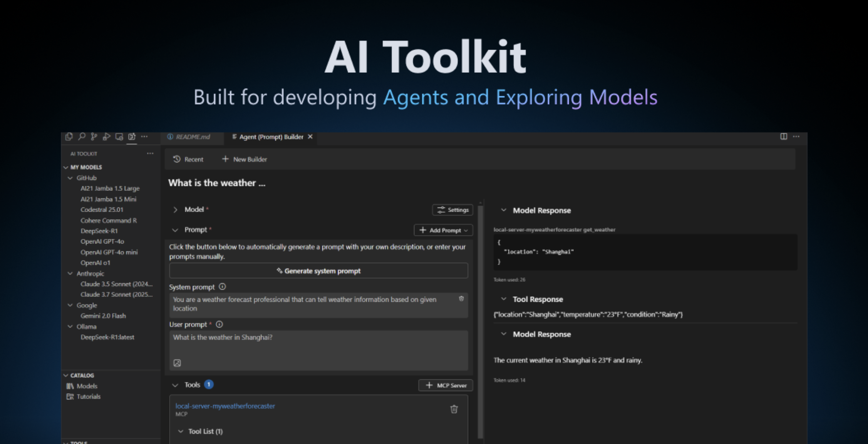Viewport: 868px width, 444px height.
Task: Collapse the second Model Response section
Action: tap(504, 334)
